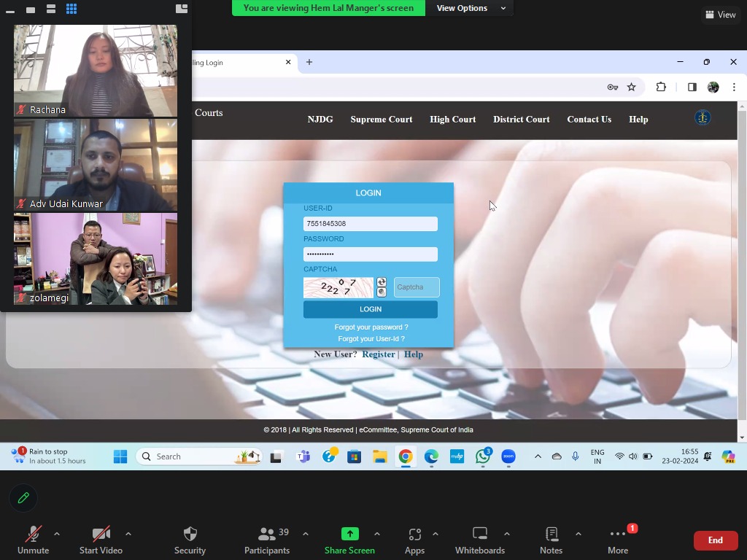Open the Notes tool
The width and height of the screenshot is (747, 560).
[551, 540]
